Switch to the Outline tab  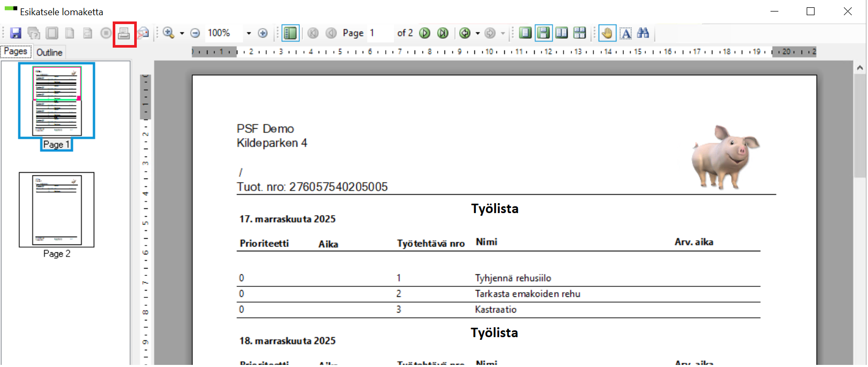pyautogui.click(x=49, y=52)
